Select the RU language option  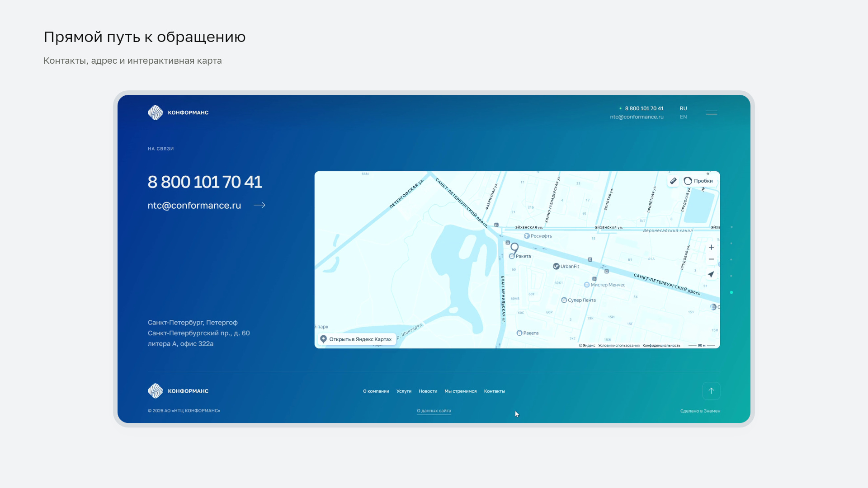point(683,108)
